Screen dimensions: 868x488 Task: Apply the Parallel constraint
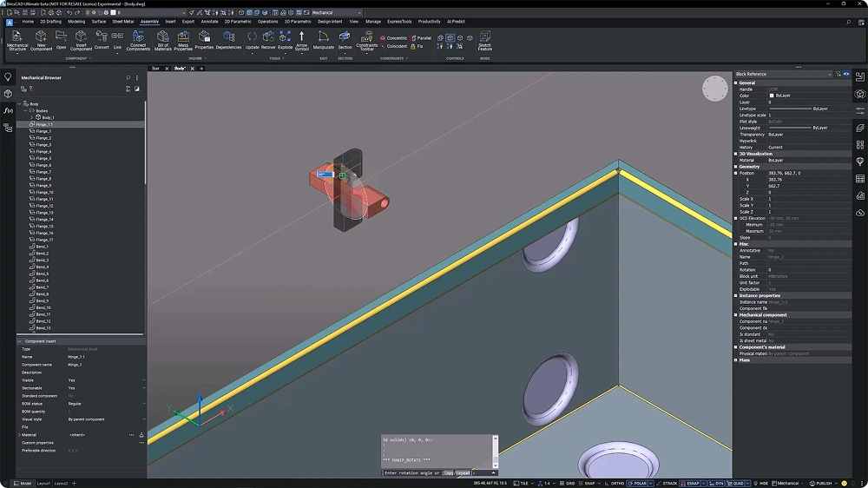pos(421,38)
